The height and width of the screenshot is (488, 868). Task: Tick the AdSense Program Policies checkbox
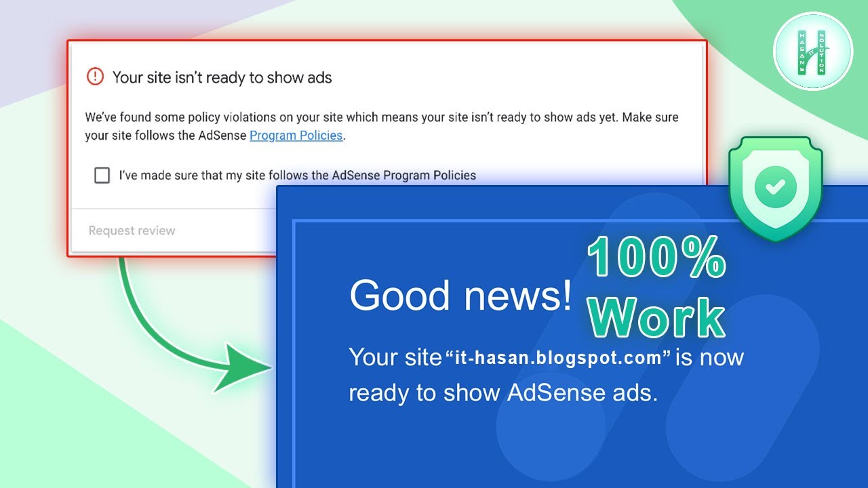102,176
